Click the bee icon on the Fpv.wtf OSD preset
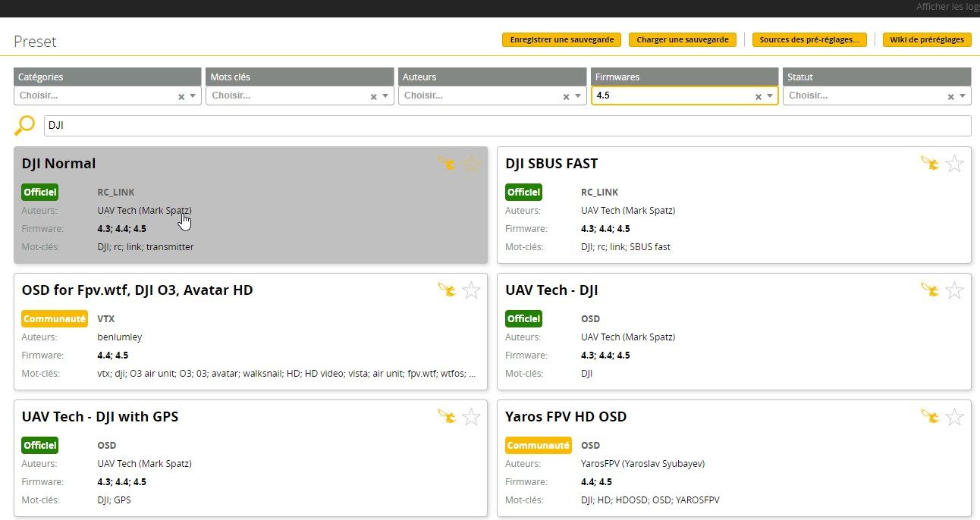This screenshot has height=520, width=980. click(447, 290)
